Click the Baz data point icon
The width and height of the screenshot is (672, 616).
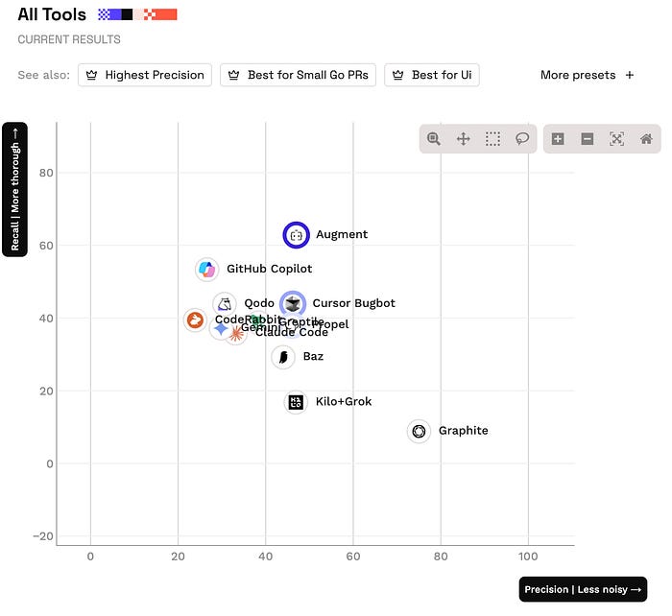[283, 357]
